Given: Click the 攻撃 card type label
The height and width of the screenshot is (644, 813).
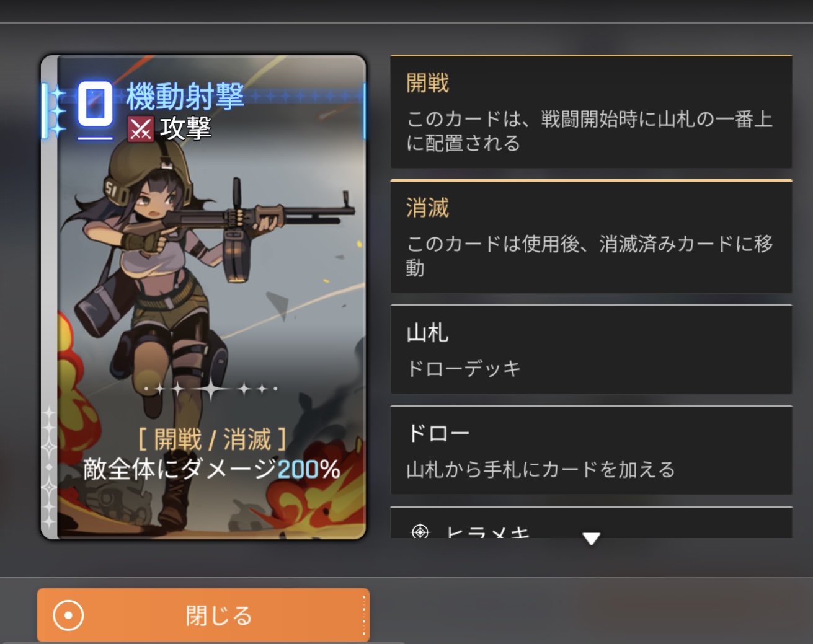Looking at the screenshot, I should coord(186,129).
